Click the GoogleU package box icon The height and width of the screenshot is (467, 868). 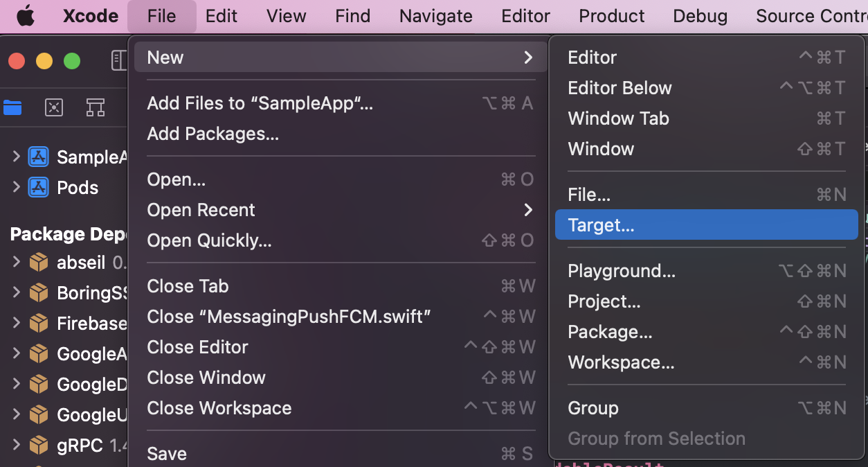tap(39, 415)
